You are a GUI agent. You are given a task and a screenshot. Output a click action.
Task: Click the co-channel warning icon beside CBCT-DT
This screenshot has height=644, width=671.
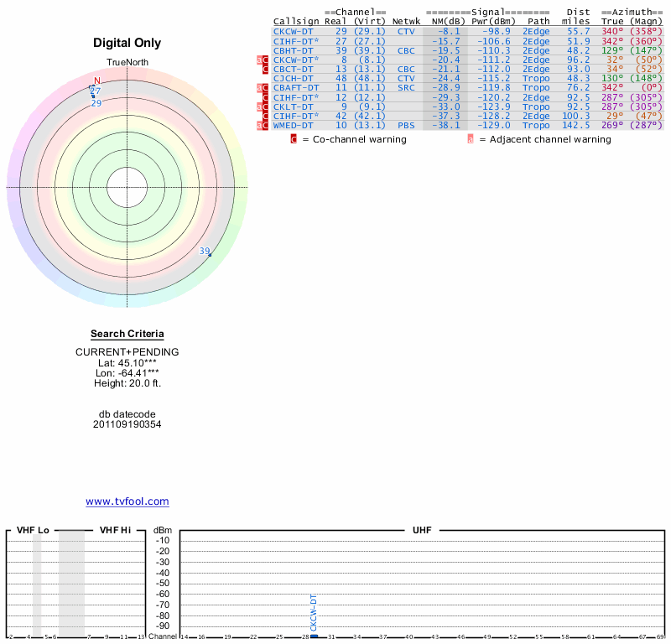tap(265, 70)
